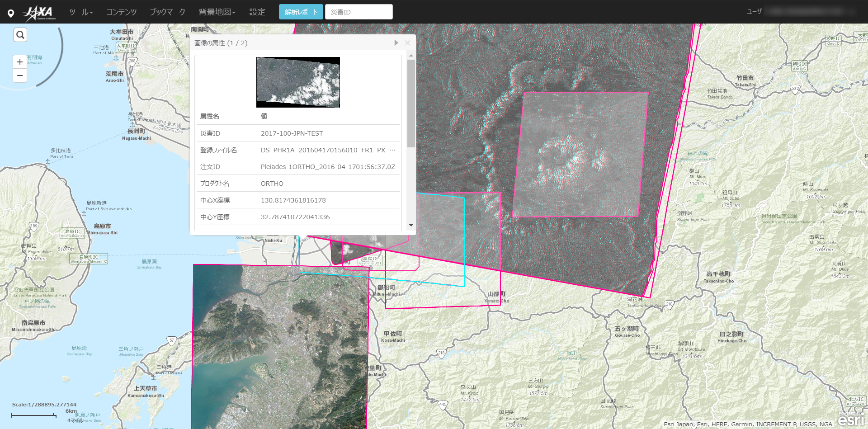Click the popup scrollbar up arrow
This screenshot has width=868, height=429.
tap(411, 56)
